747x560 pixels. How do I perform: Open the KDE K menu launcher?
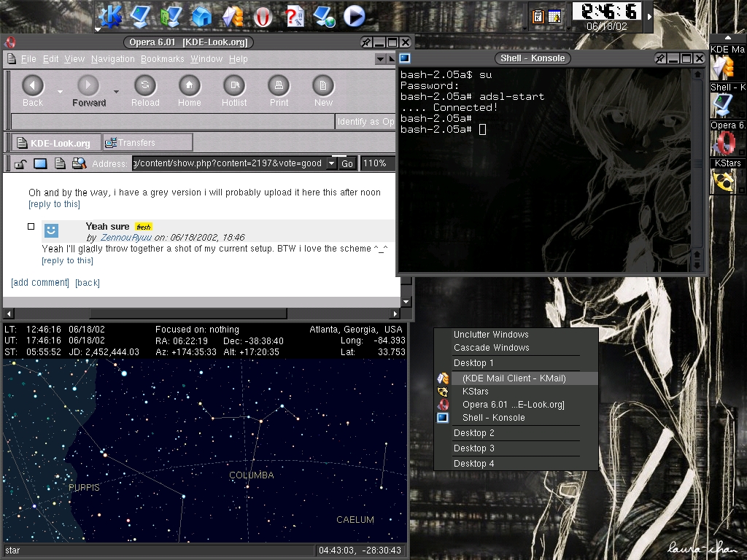coord(110,16)
